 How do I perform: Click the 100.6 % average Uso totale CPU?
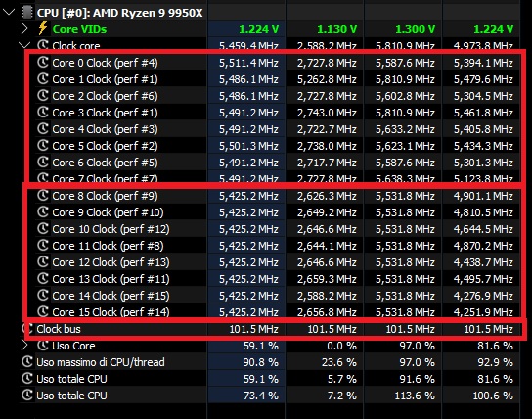[493, 396]
